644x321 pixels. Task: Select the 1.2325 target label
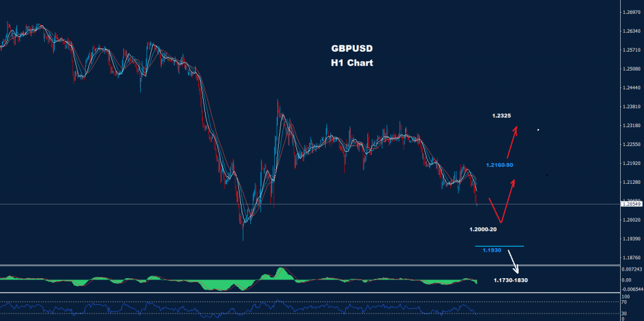click(x=501, y=116)
